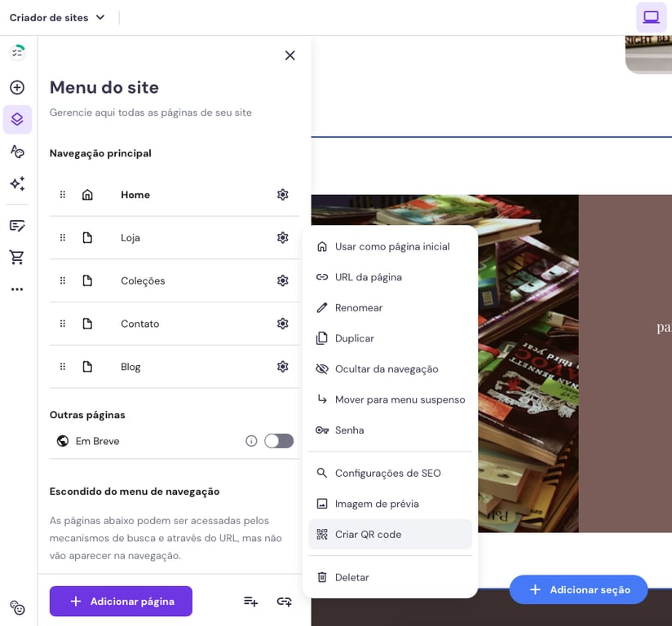Grab the drag handle next to Blog
This screenshot has height=626, width=672.
coord(62,366)
